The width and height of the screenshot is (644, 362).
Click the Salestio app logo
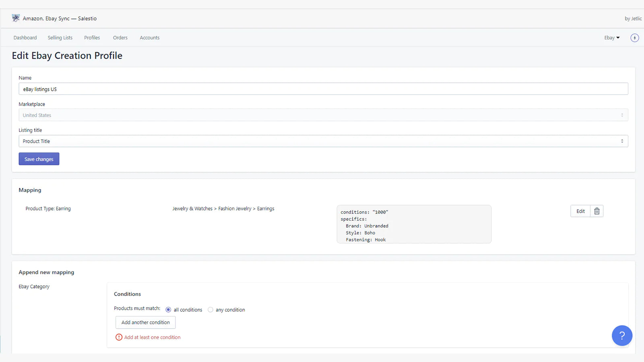(x=16, y=18)
